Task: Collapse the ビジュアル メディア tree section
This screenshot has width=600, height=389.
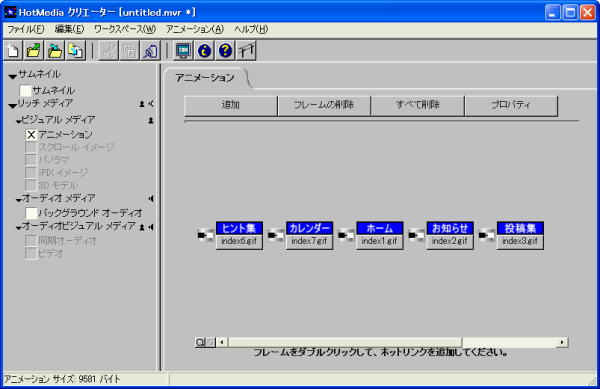Action: pyautogui.click(x=19, y=122)
